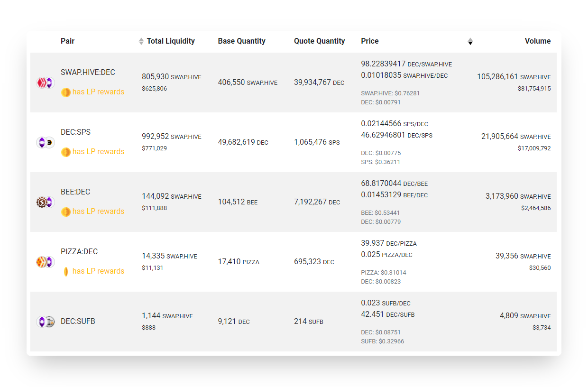Viewport: 588px width, 387px height.
Task: Click the Base Quantity column header
Action: (x=242, y=41)
